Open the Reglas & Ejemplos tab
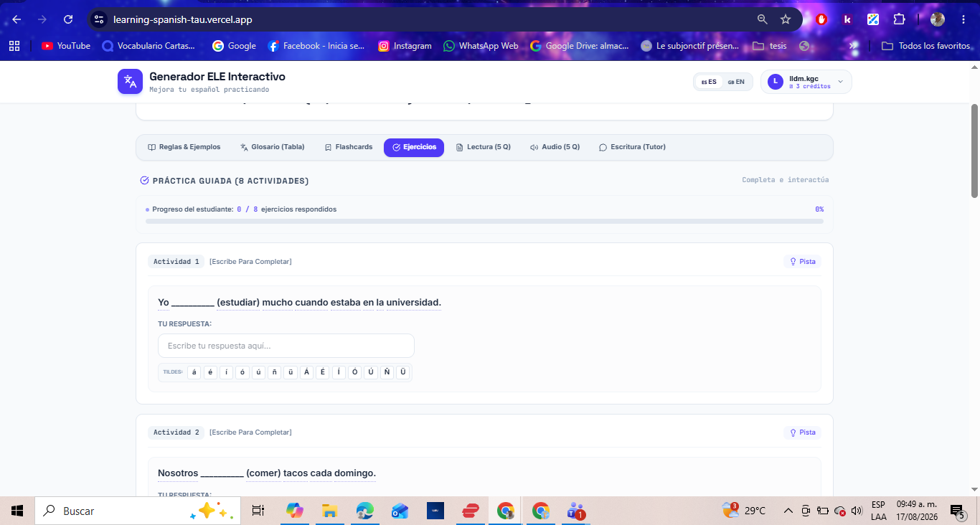Viewport: 980px width, 525px height. [184, 147]
